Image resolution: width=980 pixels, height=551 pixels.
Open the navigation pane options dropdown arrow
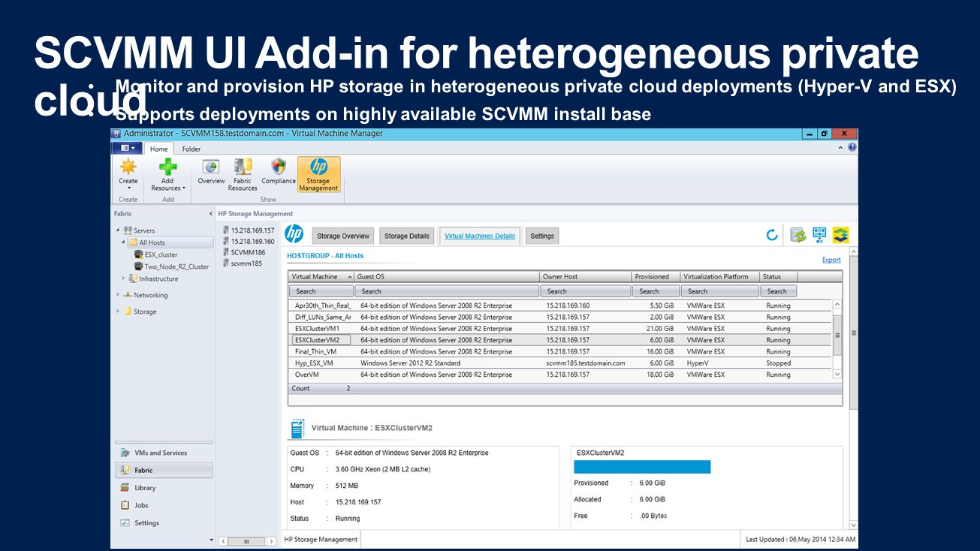(x=211, y=540)
